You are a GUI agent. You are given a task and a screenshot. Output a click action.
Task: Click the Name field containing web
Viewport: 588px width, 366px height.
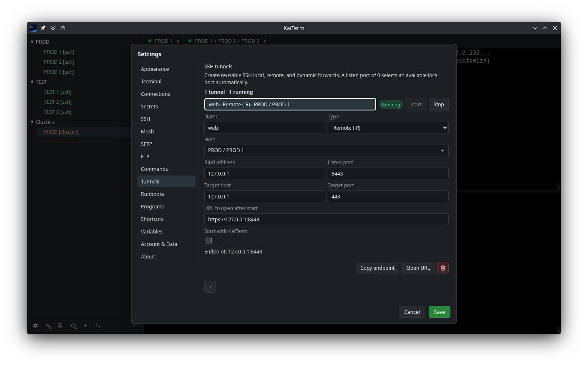click(265, 128)
